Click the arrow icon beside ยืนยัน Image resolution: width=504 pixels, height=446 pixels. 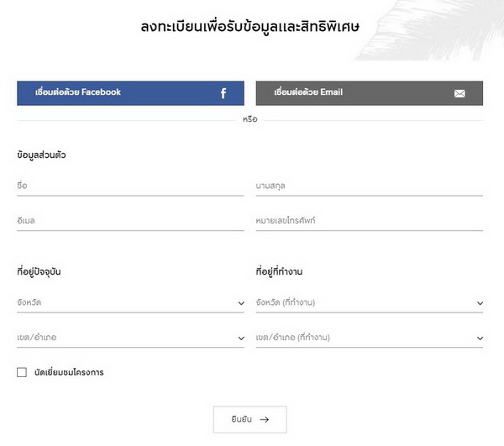[x=265, y=419]
